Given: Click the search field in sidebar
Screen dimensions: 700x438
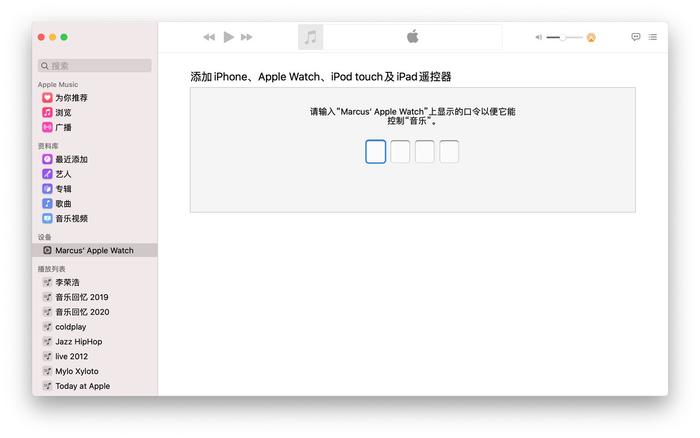Looking at the screenshot, I should 95,66.
